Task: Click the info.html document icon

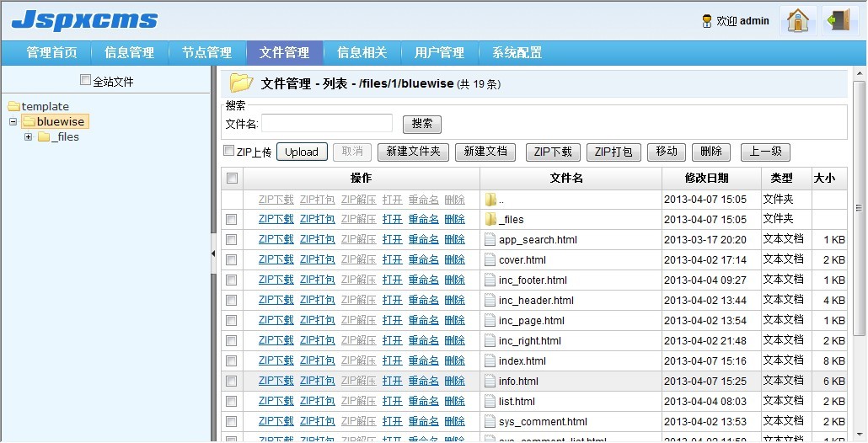Action: coord(490,381)
